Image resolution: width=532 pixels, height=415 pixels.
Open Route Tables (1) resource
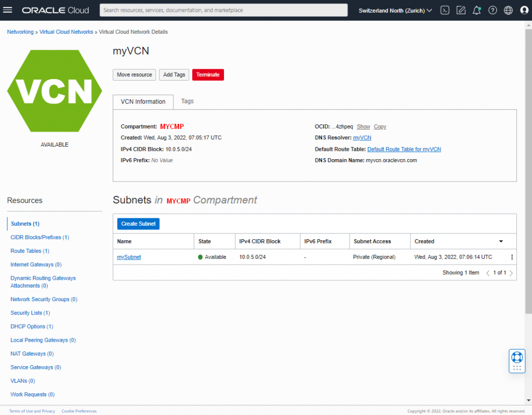point(30,251)
